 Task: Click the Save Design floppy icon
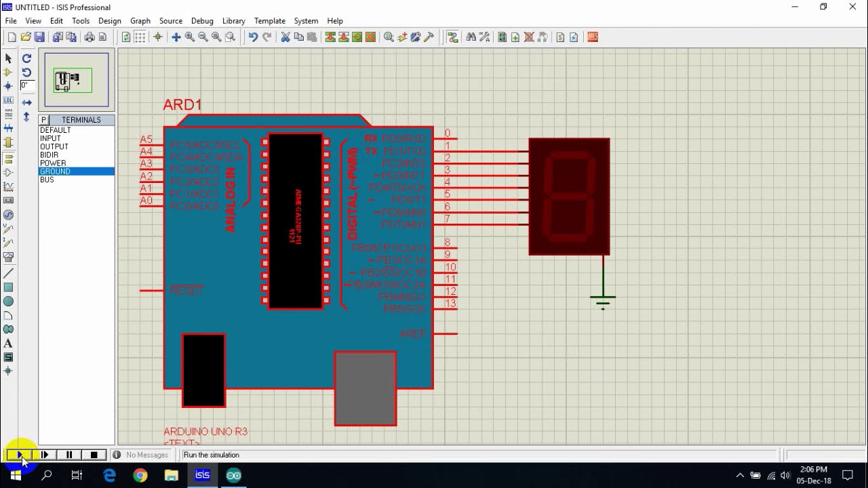point(39,37)
